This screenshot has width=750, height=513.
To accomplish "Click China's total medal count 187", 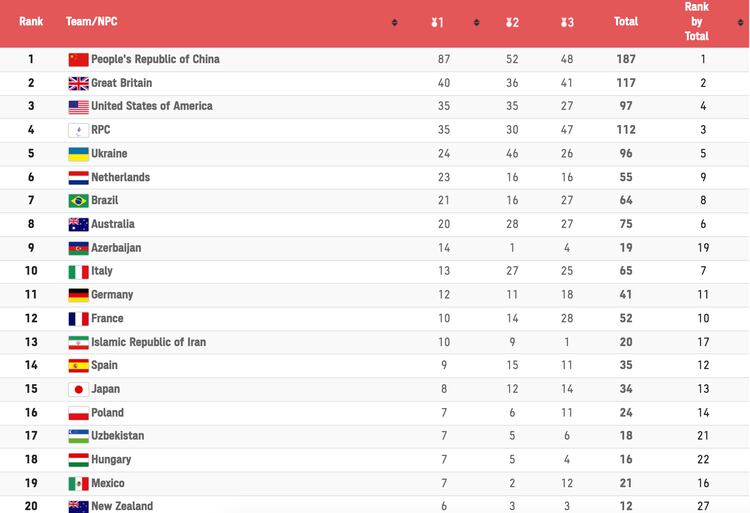I will 626,59.
